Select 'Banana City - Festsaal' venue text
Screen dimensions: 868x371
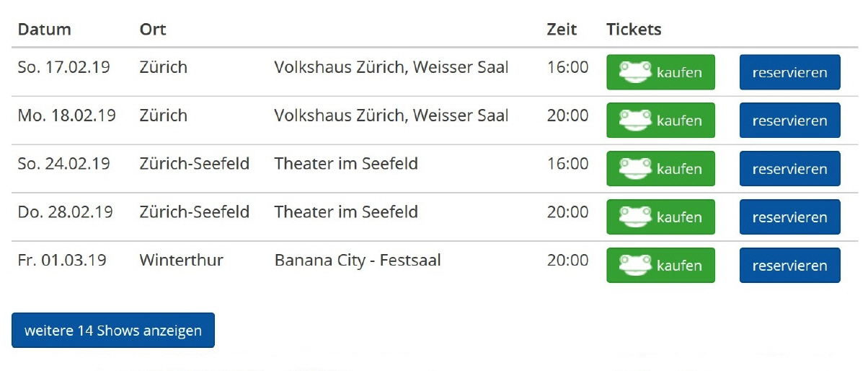[358, 260]
